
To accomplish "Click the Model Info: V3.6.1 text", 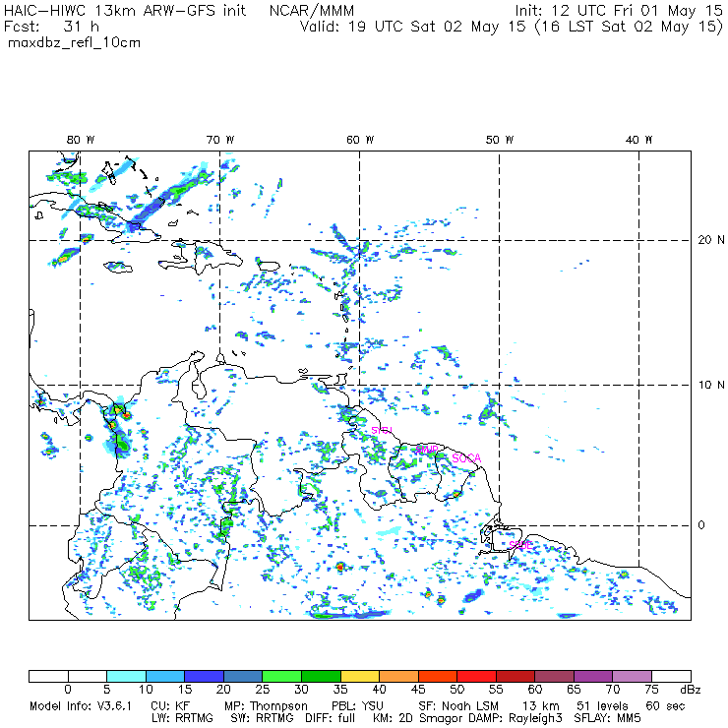I will [81, 706].
